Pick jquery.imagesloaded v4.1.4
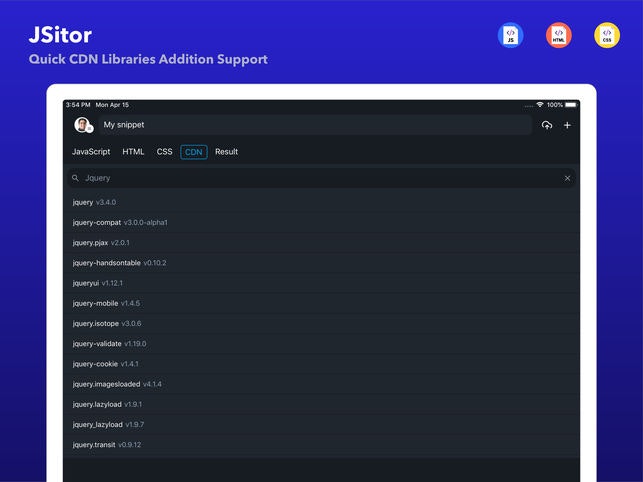Screen dimensions: 643x482 [321, 384]
